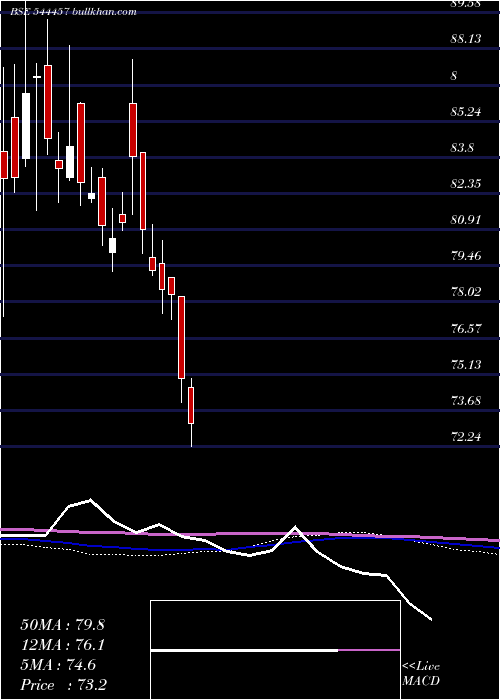
Task: Click the 80.91 price axis label
Action: [466, 220]
